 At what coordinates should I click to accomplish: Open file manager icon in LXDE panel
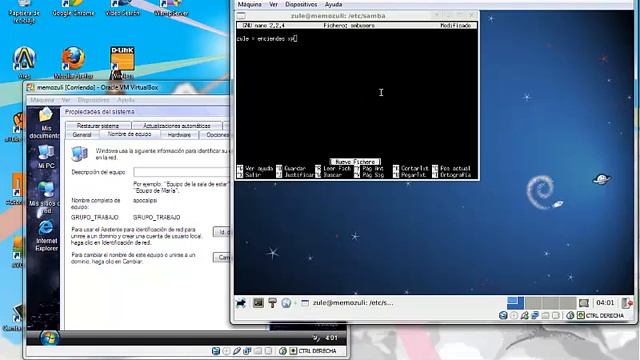[x=272, y=303]
